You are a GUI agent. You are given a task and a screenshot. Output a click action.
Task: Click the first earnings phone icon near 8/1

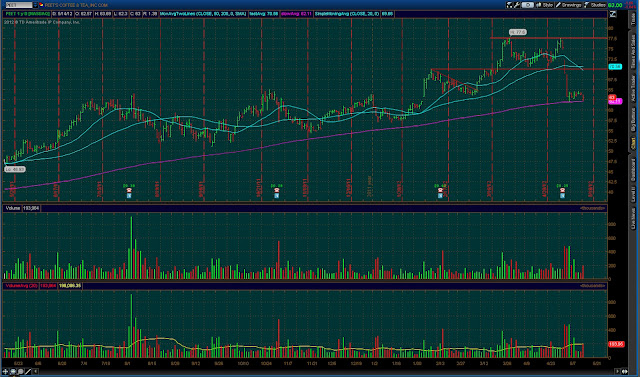129,191
